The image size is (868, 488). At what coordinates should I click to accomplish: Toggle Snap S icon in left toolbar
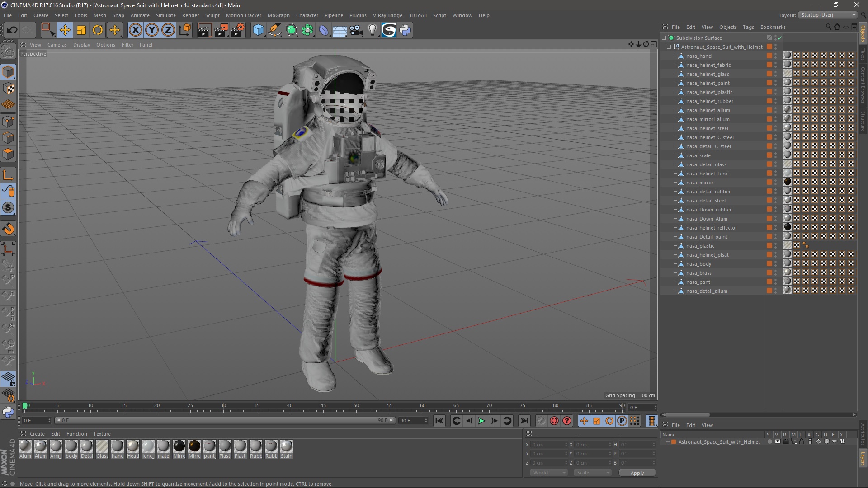click(8, 208)
